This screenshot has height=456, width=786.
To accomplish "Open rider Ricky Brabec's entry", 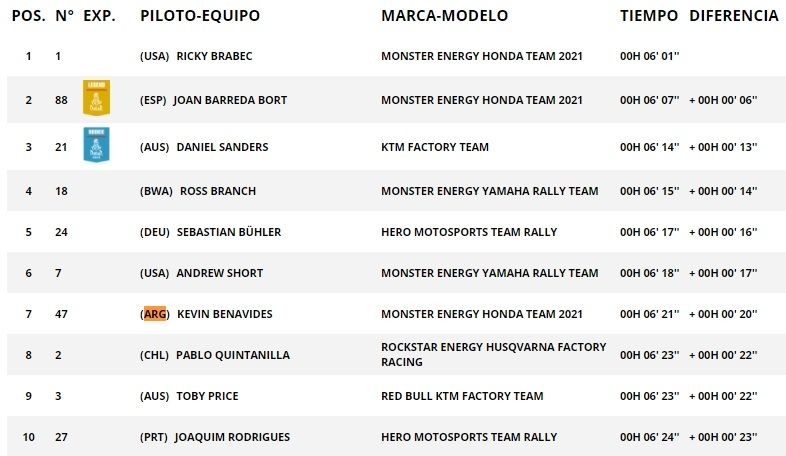I will (x=214, y=56).
